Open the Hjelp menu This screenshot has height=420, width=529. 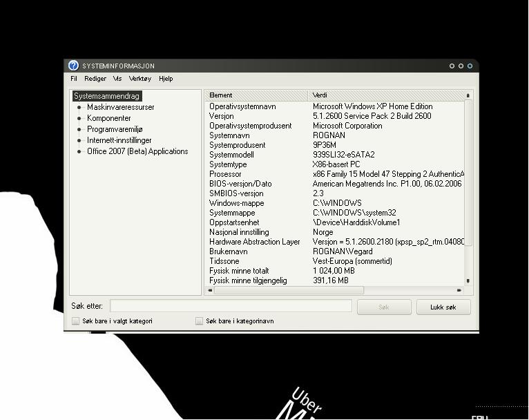click(166, 79)
